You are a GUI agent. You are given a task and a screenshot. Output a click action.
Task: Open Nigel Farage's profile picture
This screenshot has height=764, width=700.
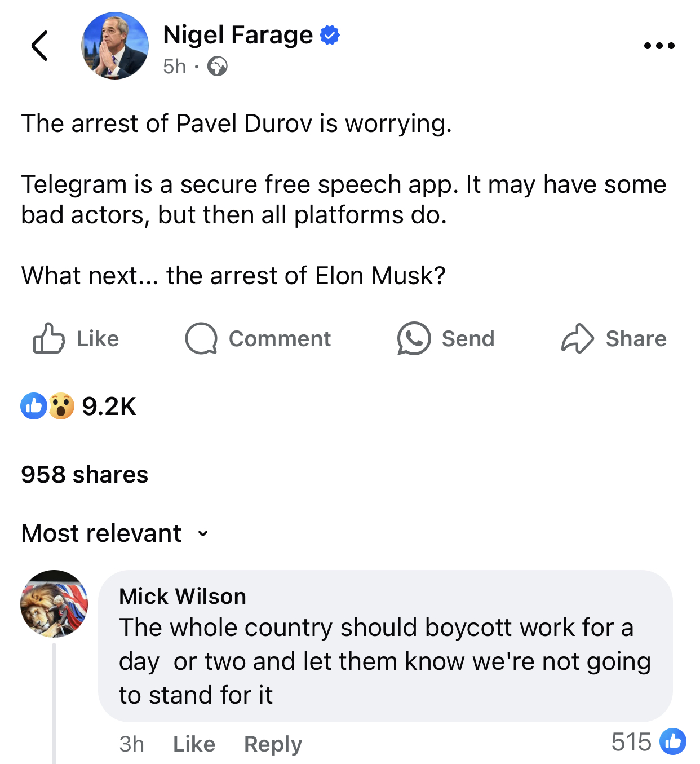click(115, 46)
